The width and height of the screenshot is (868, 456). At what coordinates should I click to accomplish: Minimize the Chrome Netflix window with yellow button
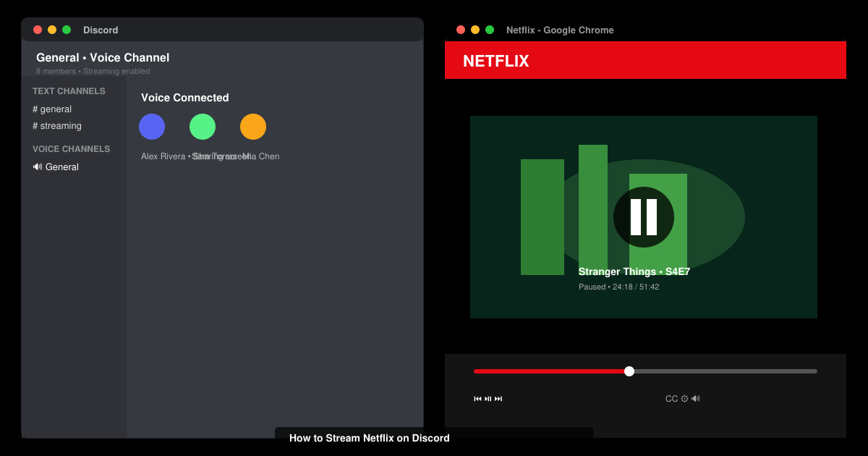tap(475, 30)
